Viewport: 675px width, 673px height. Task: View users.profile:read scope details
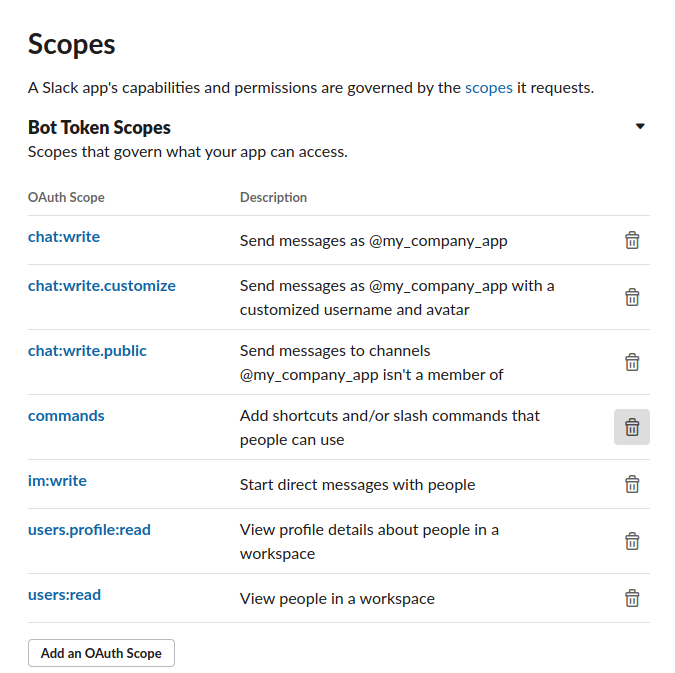pyautogui.click(x=89, y=530)
